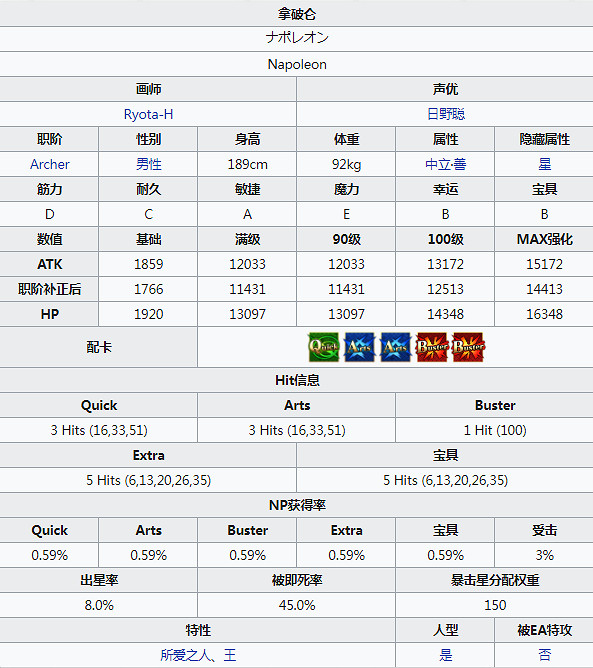Select the English name Napoleon

coord(297,64)
